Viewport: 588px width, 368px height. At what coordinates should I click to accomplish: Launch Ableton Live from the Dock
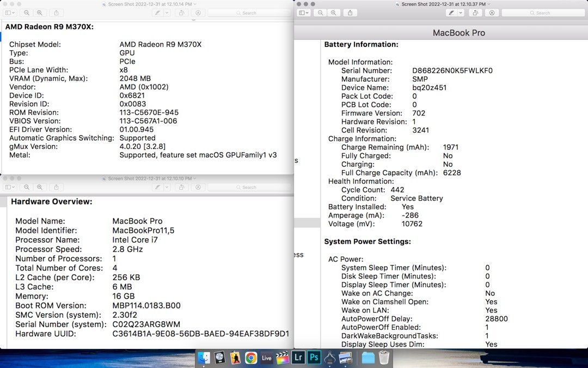click(267, 358)
